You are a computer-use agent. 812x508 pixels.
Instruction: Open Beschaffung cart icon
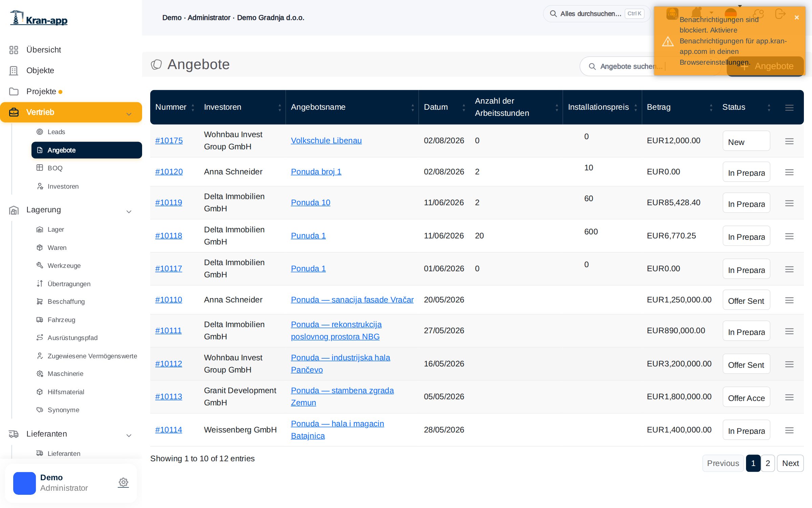pos(40,301)
